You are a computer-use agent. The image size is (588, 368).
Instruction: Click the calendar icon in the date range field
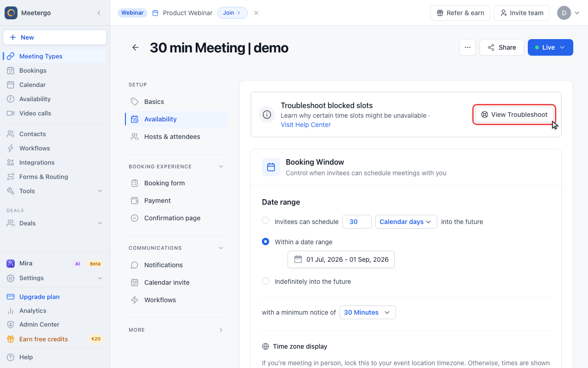(x=298, y=259)
